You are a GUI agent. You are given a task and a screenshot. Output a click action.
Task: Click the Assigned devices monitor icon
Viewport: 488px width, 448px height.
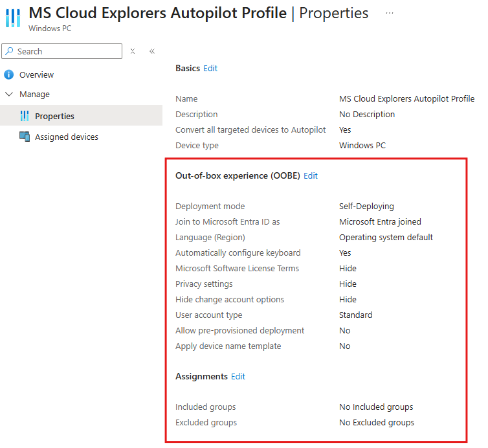25,137
